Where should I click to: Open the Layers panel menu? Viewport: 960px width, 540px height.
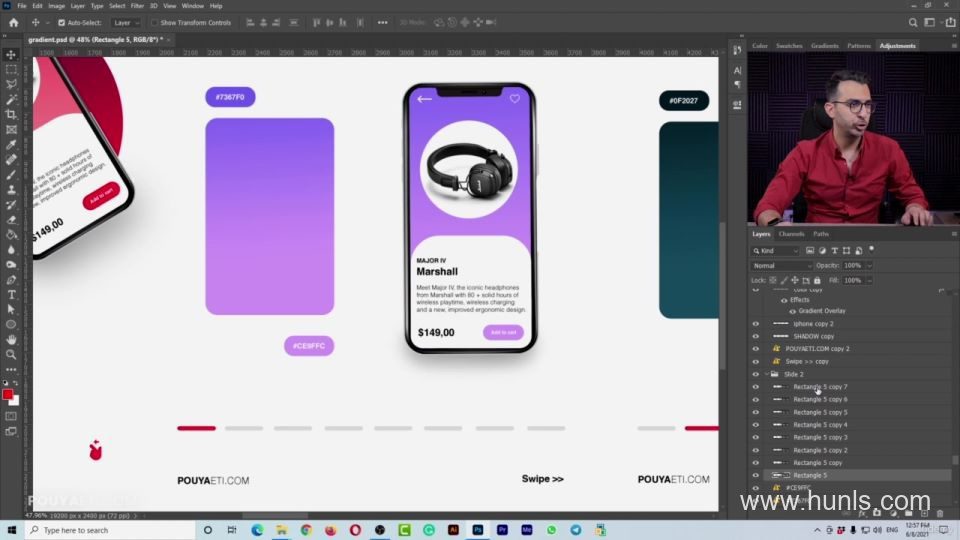953,234
